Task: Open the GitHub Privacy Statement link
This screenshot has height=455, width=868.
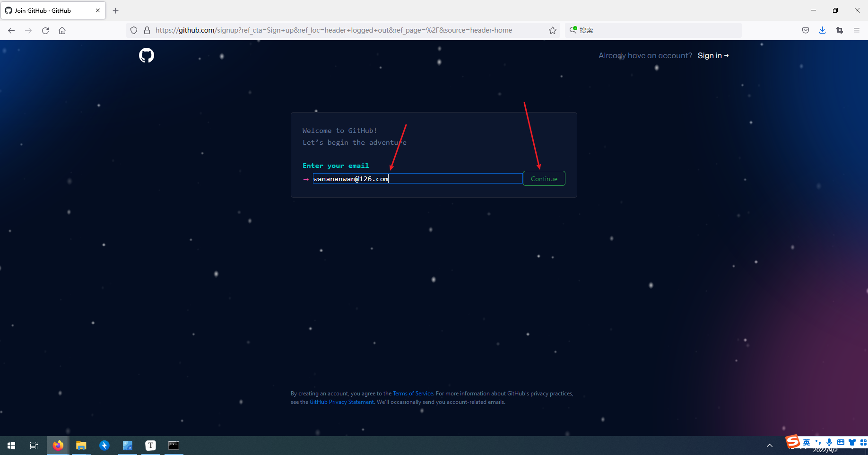Action: 342,402
